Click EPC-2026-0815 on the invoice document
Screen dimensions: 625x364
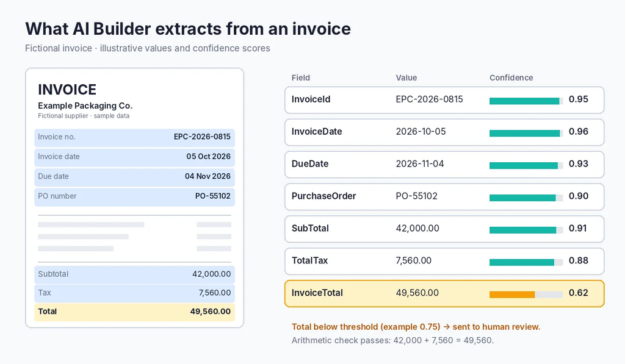pyautogui.click(x=202, y=137)
